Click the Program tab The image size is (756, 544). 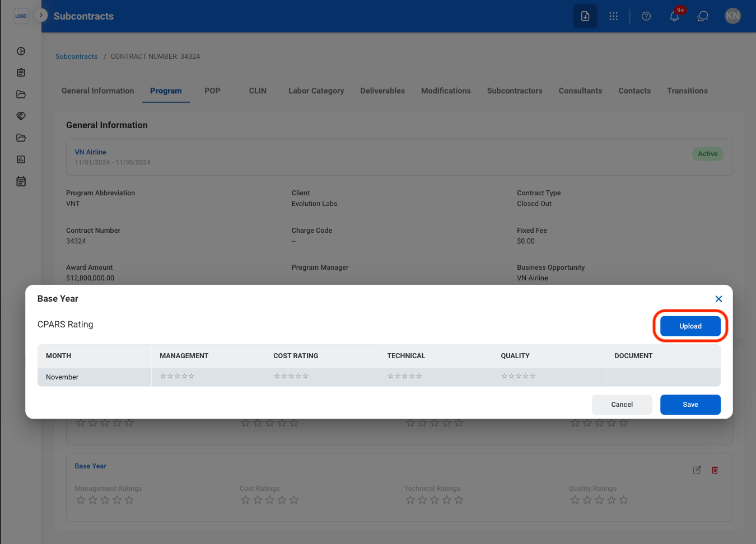point(166,91)
